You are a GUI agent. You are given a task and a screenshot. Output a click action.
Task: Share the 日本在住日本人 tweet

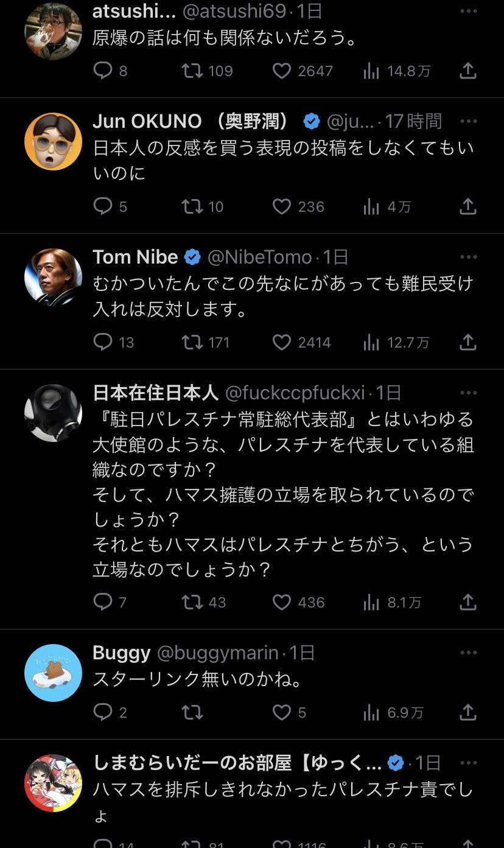pyautogui.click(x=467, y=602)
